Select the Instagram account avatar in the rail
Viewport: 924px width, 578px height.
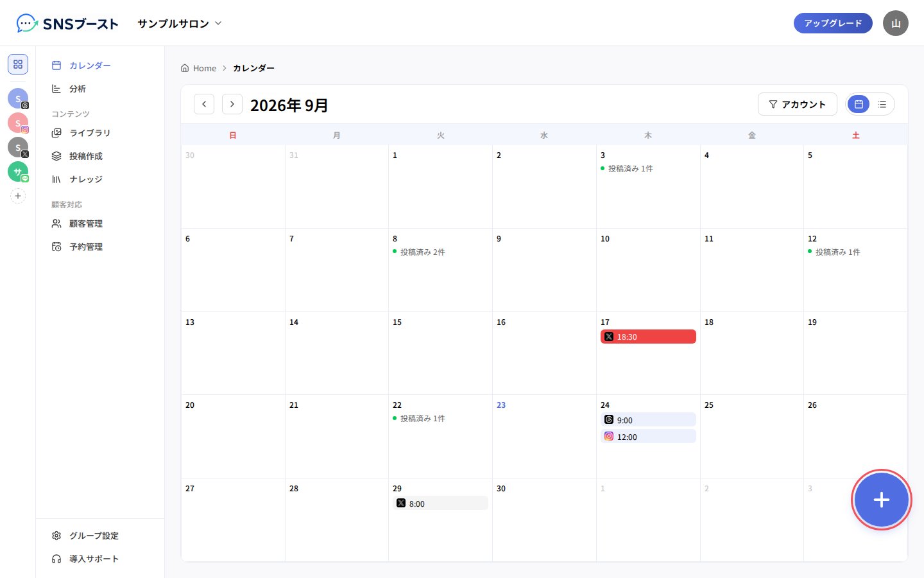pyautogui.click(x=18, y=123)
